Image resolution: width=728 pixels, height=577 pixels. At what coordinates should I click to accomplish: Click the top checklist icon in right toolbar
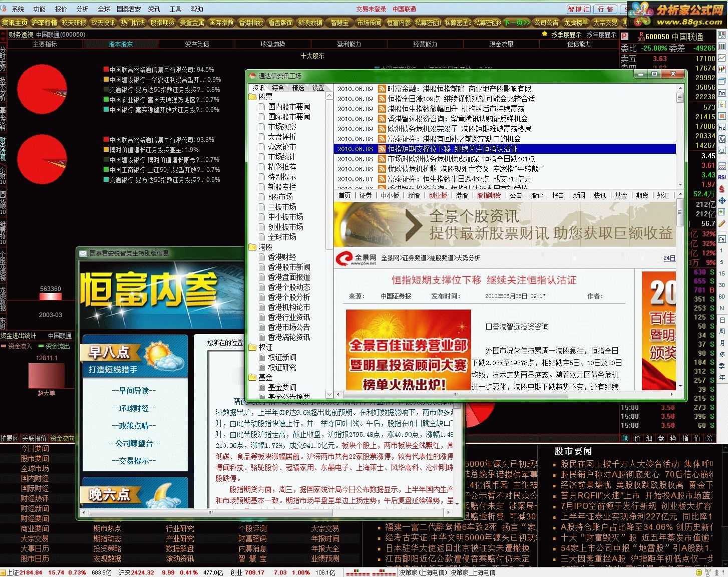[x=722, y=36]
